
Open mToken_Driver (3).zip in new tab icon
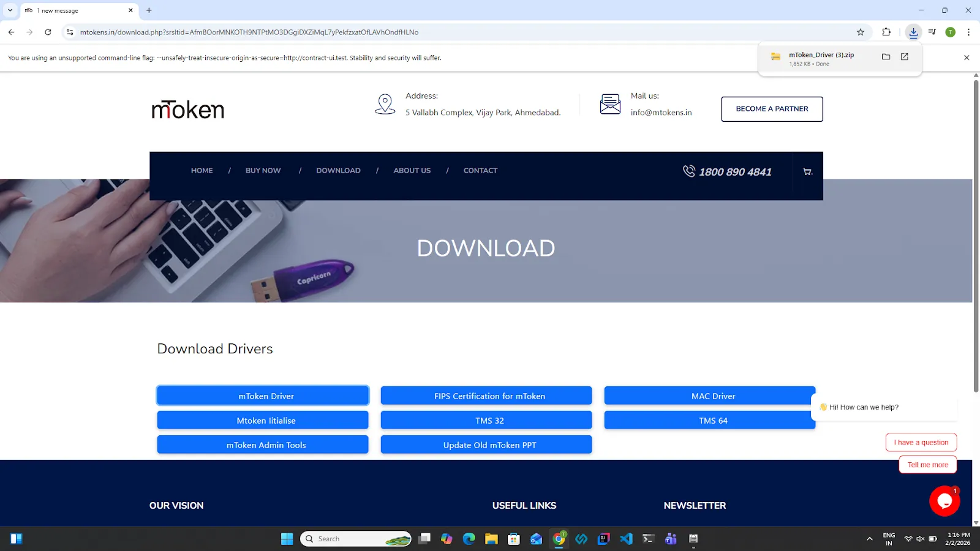905,56
